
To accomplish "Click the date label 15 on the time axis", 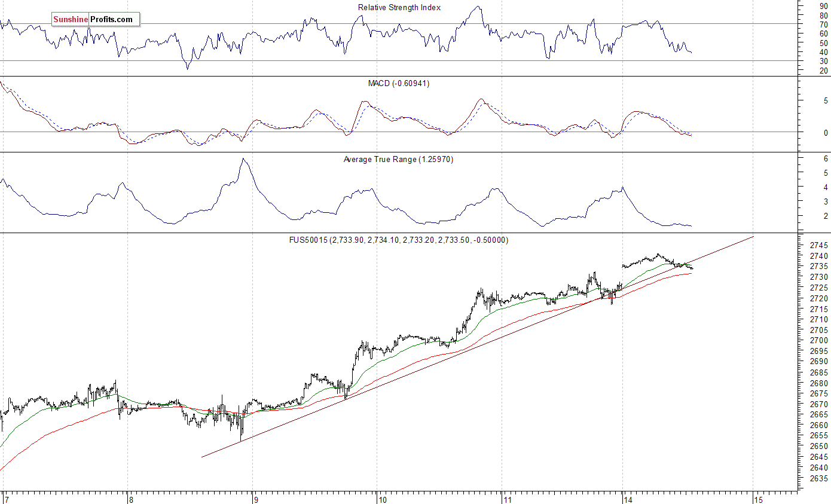I will tap(759, 499).
